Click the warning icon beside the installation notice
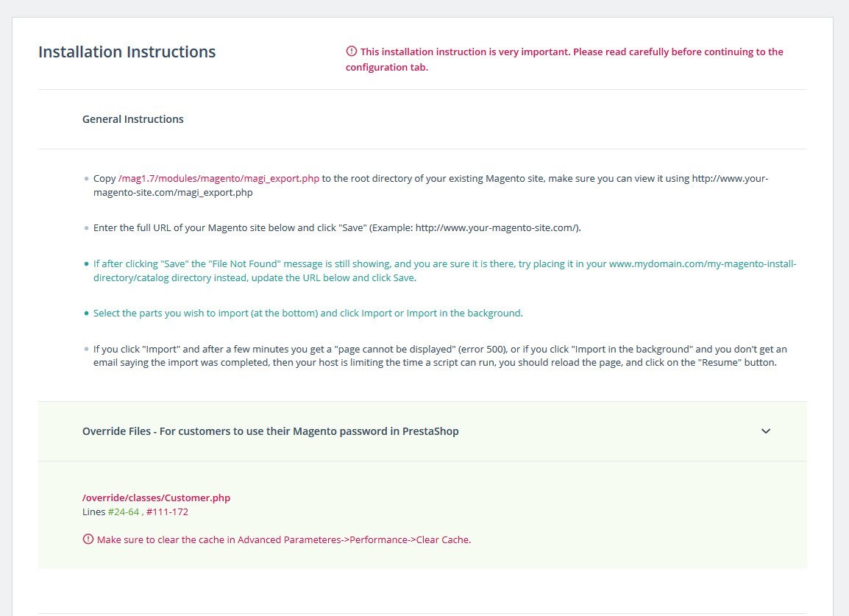849x616 pixels. pos(352,52)
